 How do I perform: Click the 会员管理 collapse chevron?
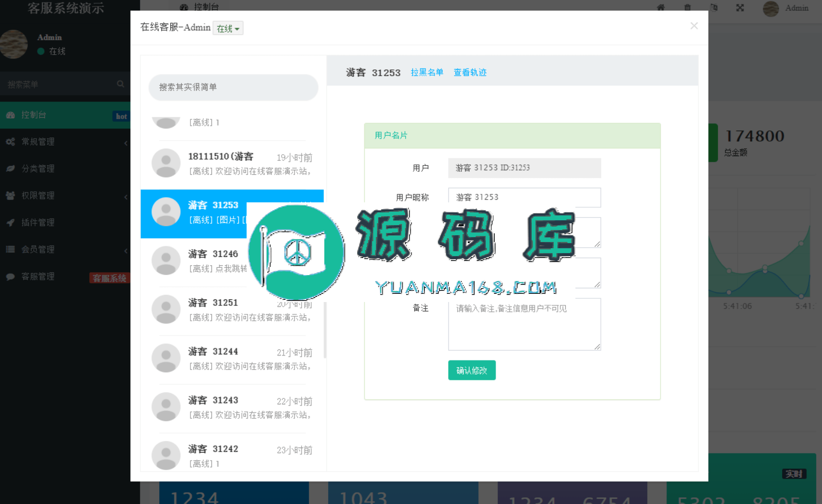[126, 251]
